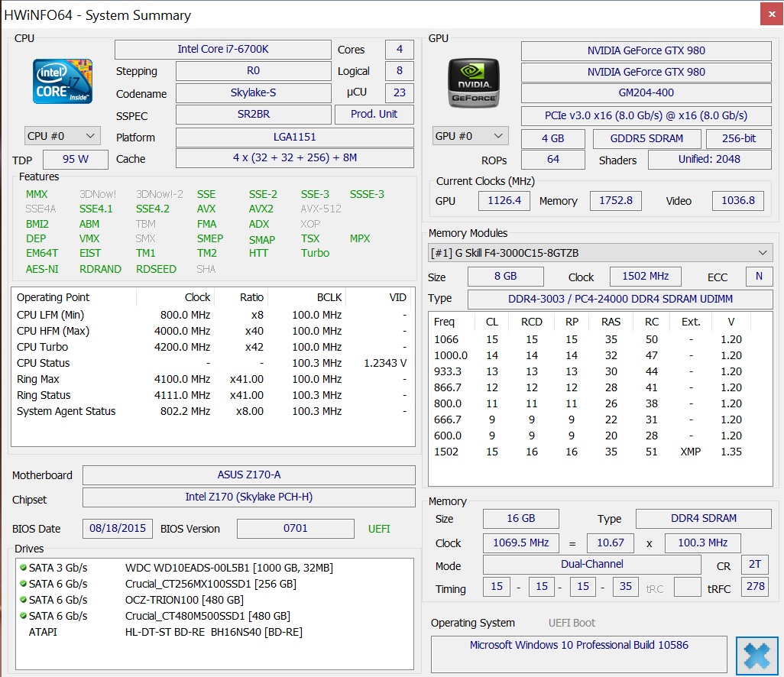Click the module clock value 1502 MHz
Viewport: 784px width, 677px height.
pyautogui.click(x=646, y=277)
